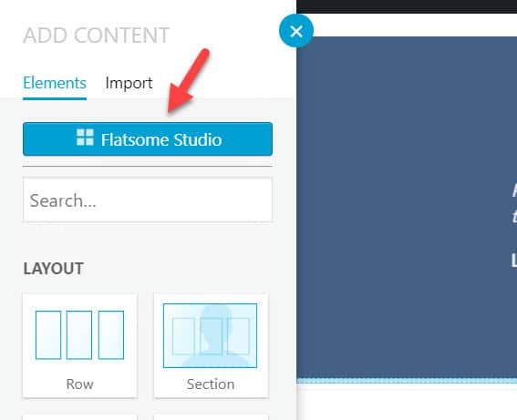Click the LAYOUT heading
This screenshot has height=420, width=517.
click(54, 269)
